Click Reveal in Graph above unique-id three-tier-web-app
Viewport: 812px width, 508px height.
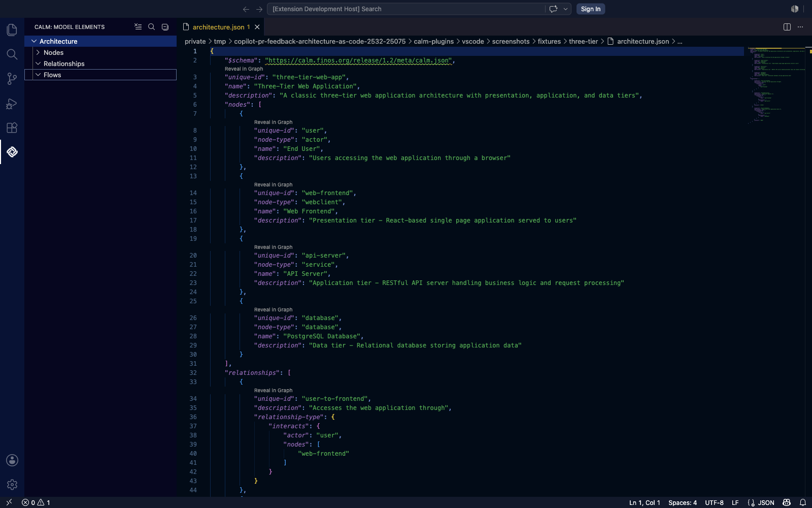pyautogui.click(x=244, y=69)
